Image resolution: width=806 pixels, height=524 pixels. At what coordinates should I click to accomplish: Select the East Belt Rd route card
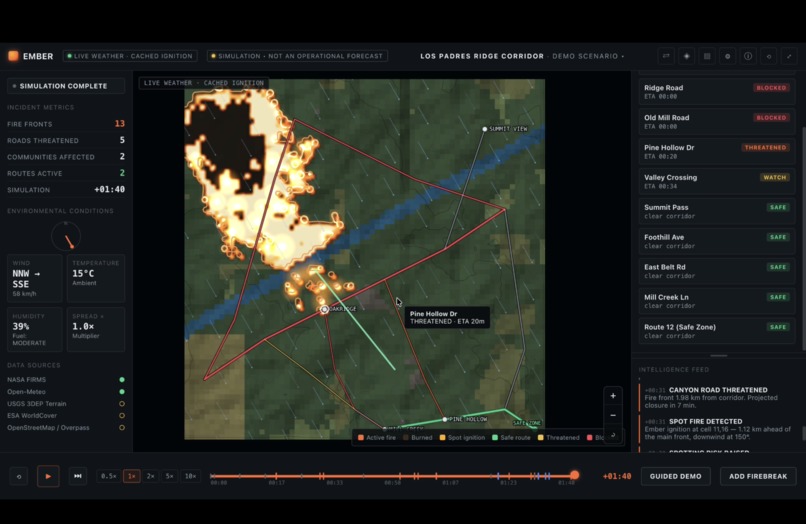click(717, 270)
